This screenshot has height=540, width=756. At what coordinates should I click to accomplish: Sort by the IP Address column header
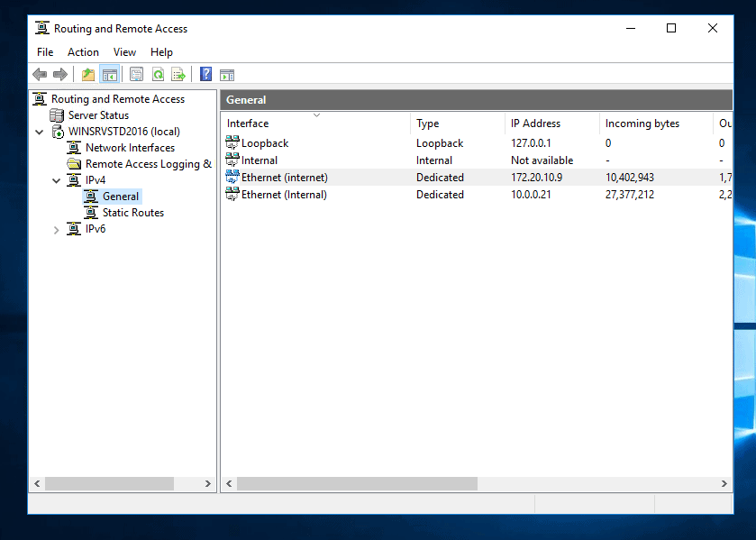(x=552, y=124)
